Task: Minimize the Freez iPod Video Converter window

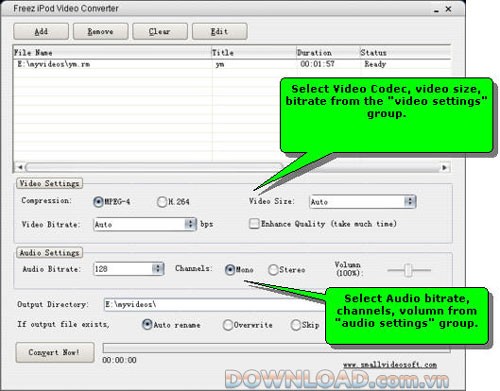Action: [x=436, y=10]
